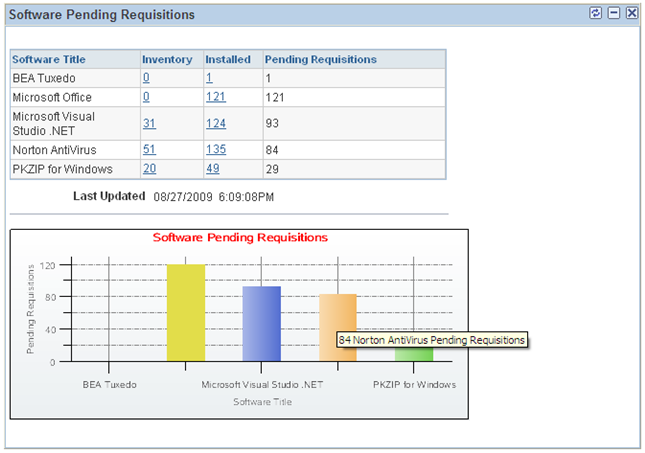Open PKZIP for Windows inventory link 20
Viewport: 645px width, 453px height.
click(149, 169)
